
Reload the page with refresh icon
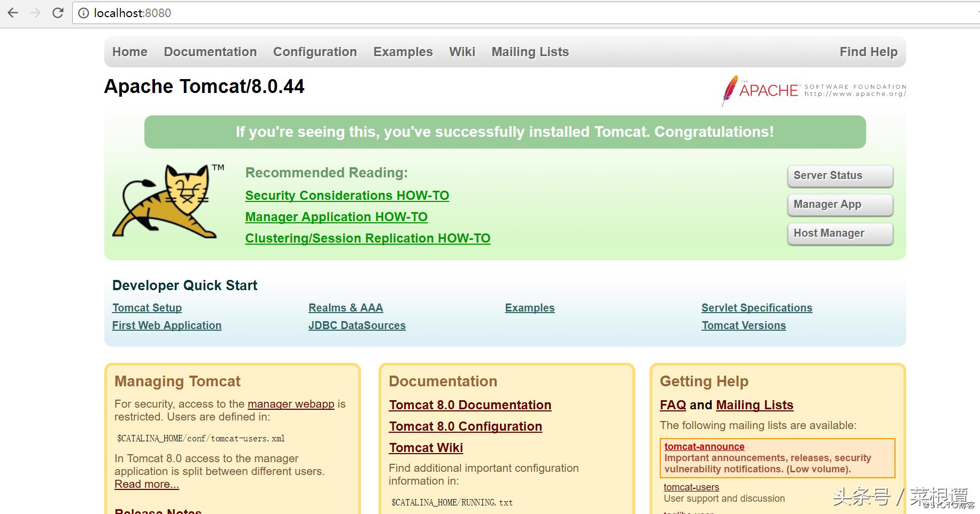click(58, 13)
